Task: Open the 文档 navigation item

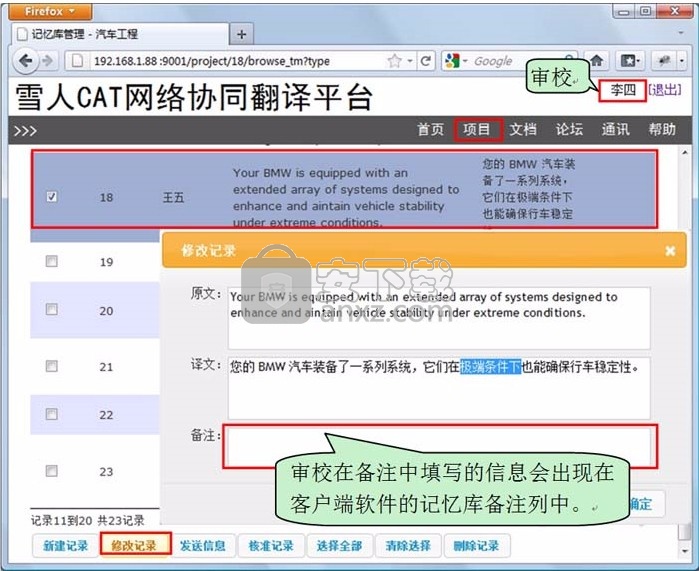Action: tap(523, 130)
